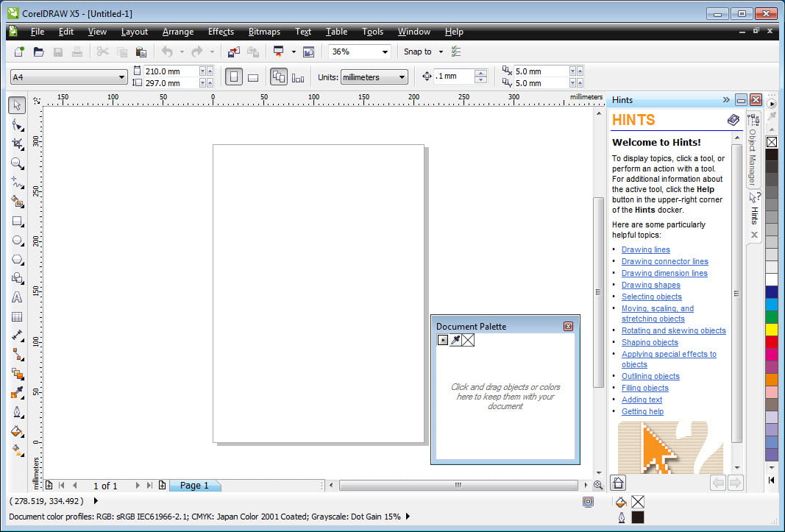Open the Shaping objects hint link
Image resolution: width=785 pixels, height=532 pixels.
[x=650, y=342]
